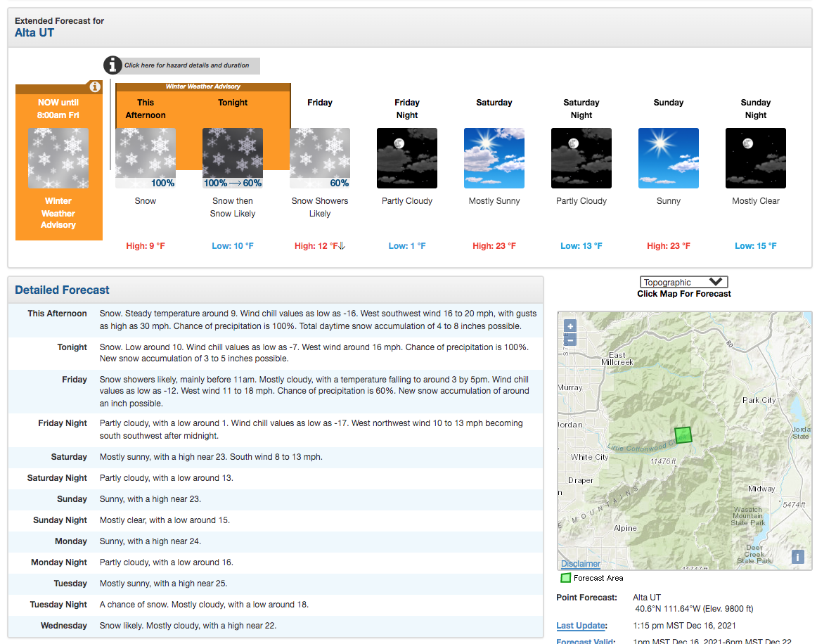This screenshot has height=644, width=817.
Task: Click the Saturday Night row label in detailed forecast
Action: point(58,478)
